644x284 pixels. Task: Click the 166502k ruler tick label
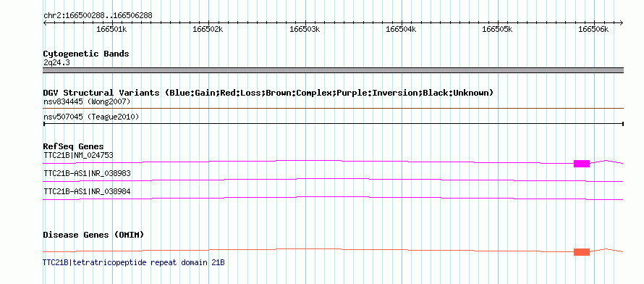(208, 30)
